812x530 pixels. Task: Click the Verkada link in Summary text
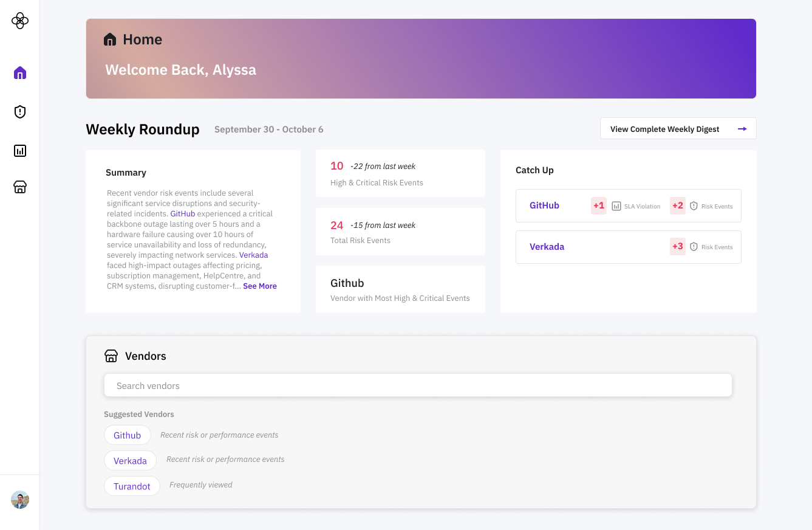tap(253, 255)
